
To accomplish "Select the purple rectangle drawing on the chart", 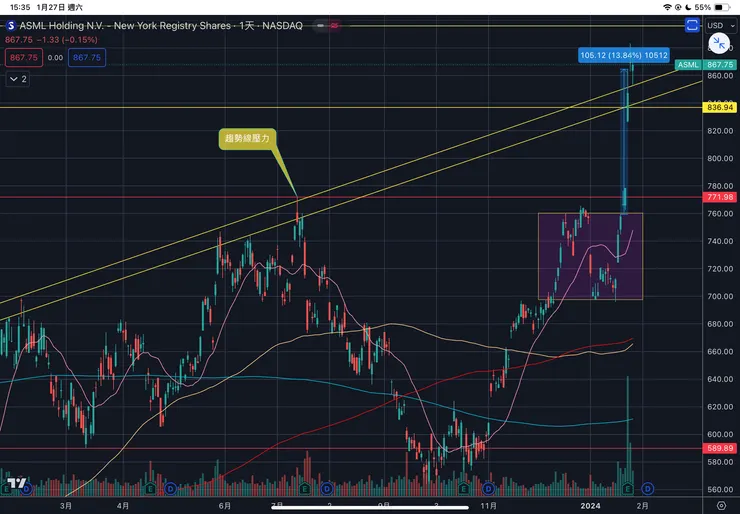I will click(x=590, y=256).
